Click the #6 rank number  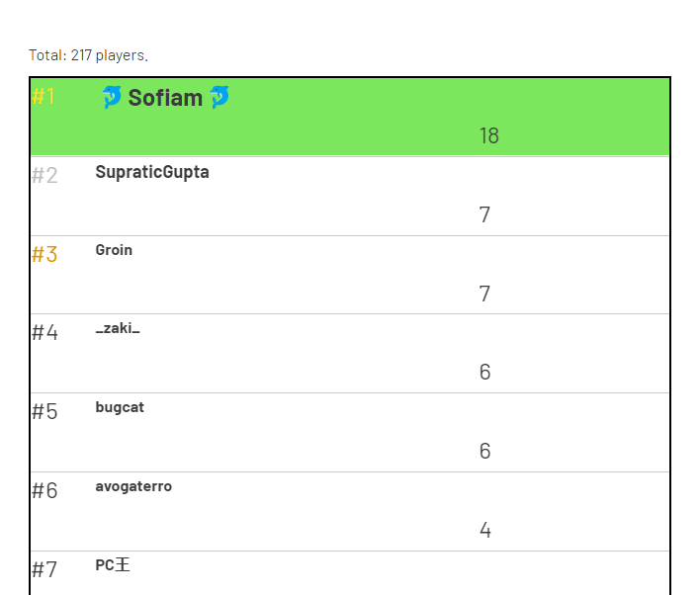(x=44, y=491)
